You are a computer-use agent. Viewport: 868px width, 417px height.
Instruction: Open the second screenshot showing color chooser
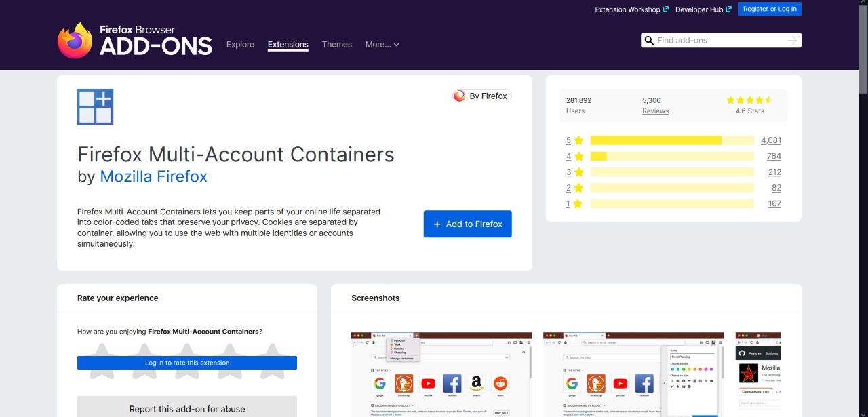point(633,374)
